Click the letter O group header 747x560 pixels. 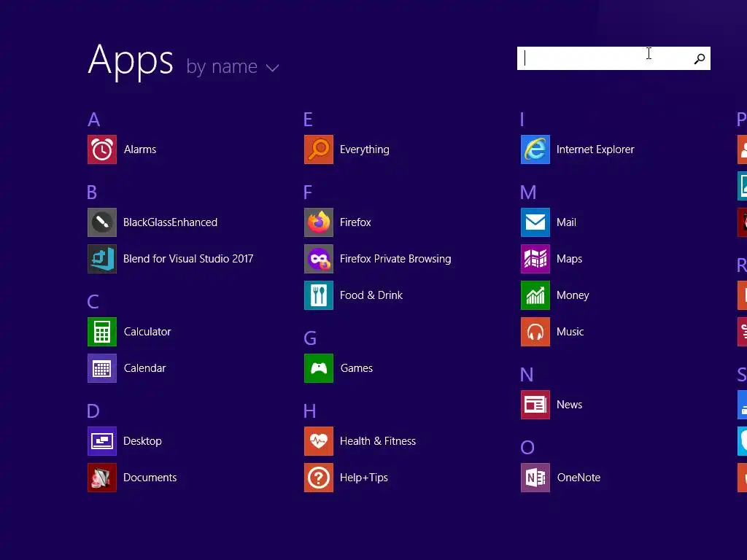pyautogui.click(x=527, y=448)
